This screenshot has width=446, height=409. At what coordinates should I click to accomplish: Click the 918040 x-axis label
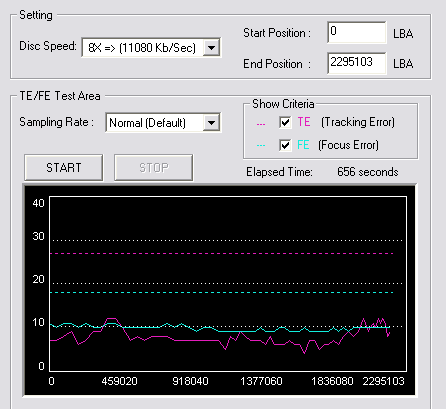point(190,381)
